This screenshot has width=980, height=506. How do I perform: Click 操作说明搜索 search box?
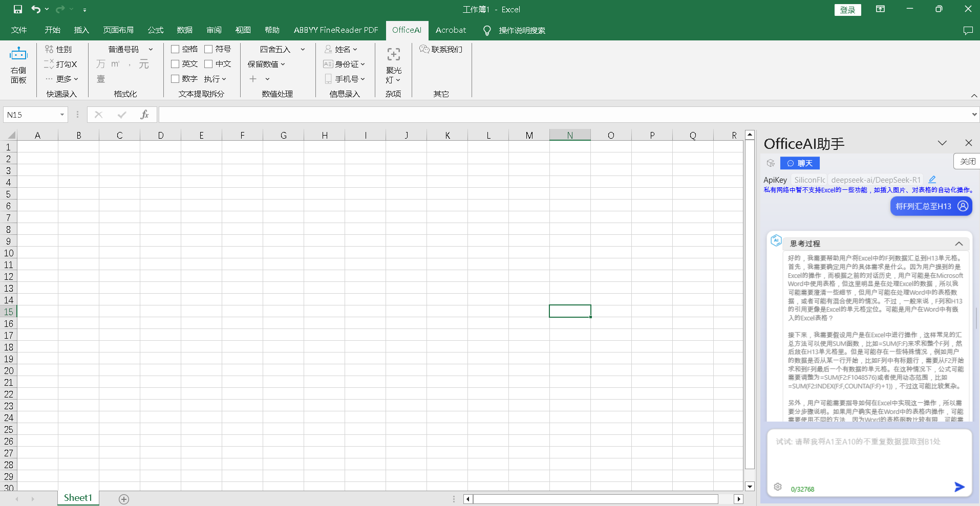click(x=522, y=30)
